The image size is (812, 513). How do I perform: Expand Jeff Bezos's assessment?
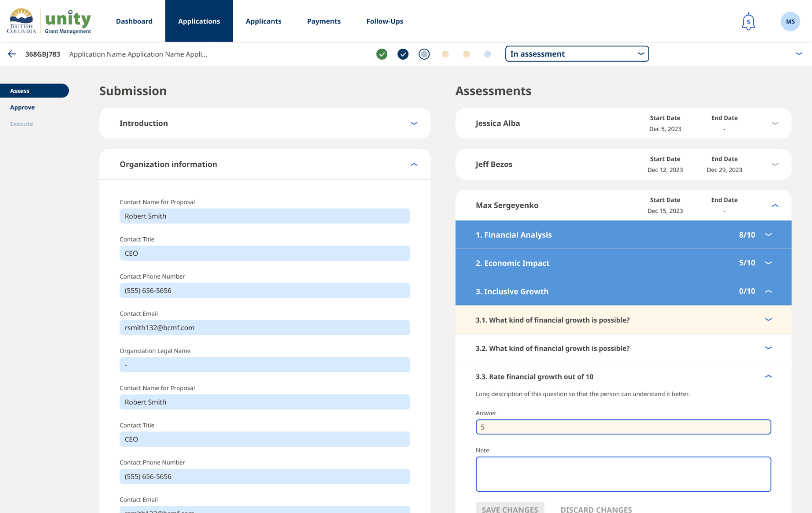click(775, 164)
